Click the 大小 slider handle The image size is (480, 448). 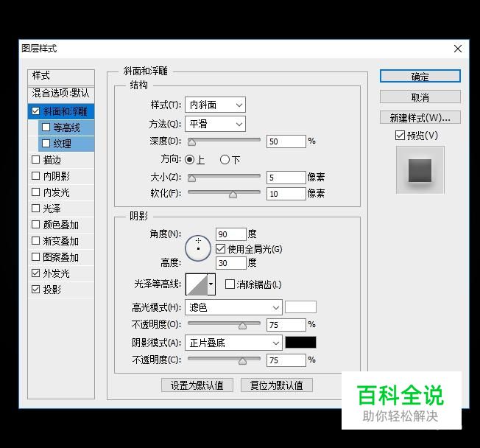pos(191,178)
